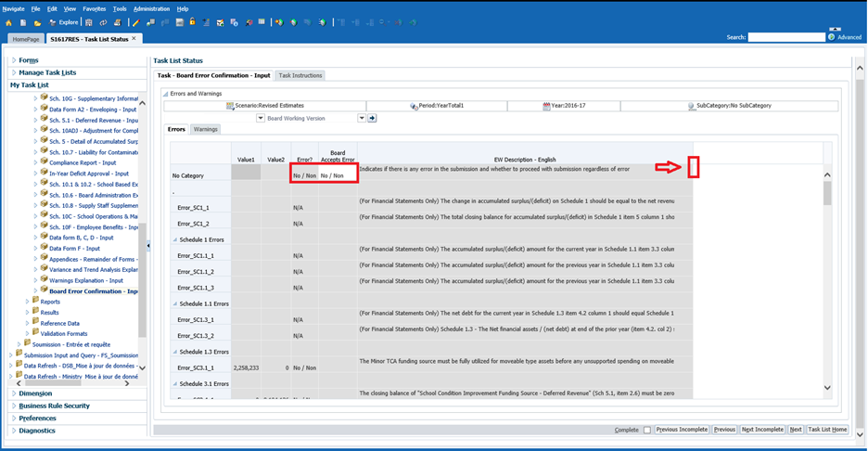868x451 pixels.
Task: Click the Home icon in the toolbar
Action: point(9,22)
